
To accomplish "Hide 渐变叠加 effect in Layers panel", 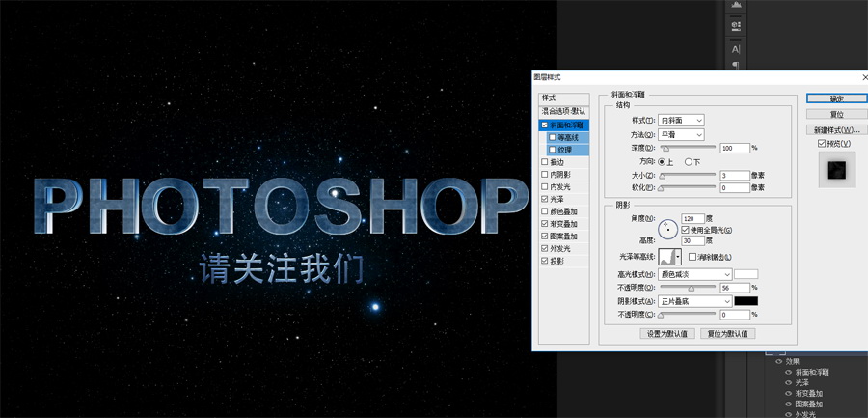I will (x=788, y=393).
